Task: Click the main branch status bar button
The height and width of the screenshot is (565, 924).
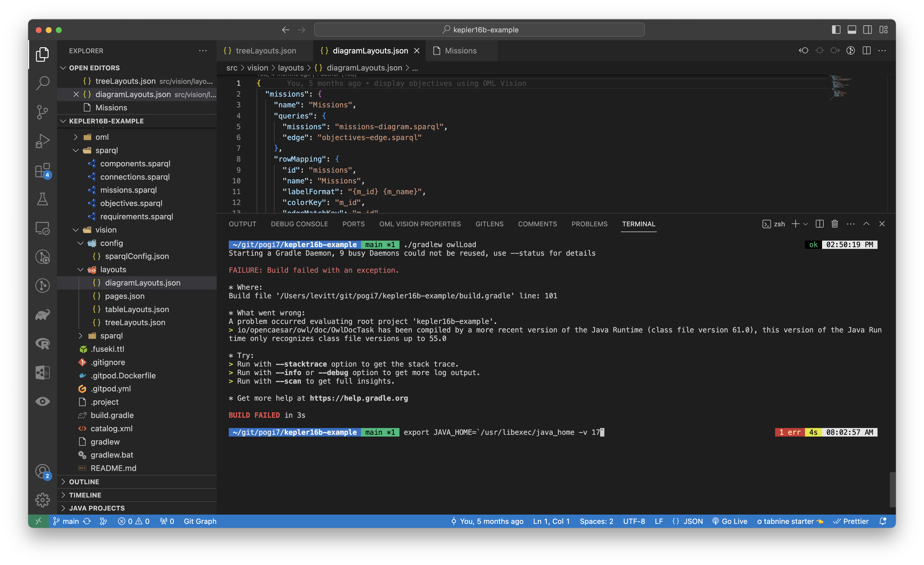Action: 66,521
